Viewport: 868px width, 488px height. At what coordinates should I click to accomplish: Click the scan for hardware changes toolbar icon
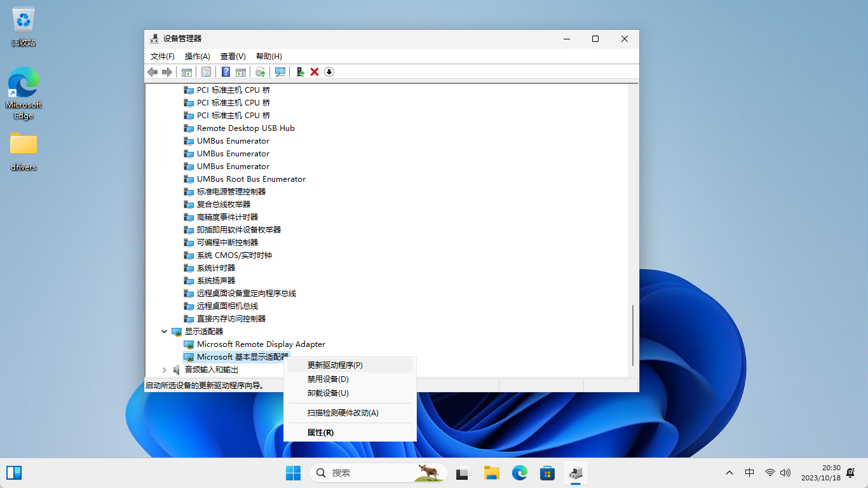click(280, 72)
